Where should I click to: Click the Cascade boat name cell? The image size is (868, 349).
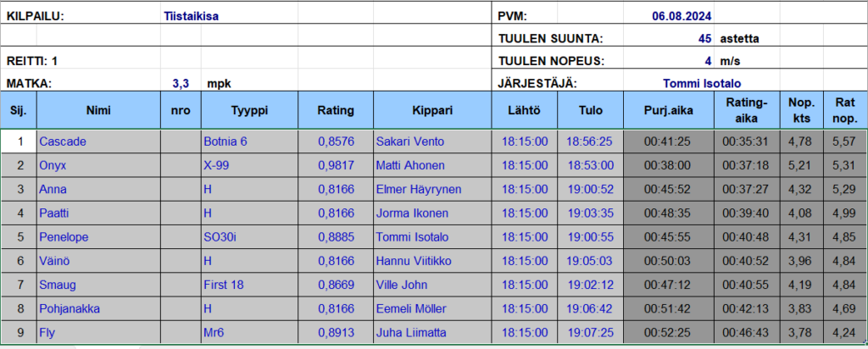coord(98,141)
